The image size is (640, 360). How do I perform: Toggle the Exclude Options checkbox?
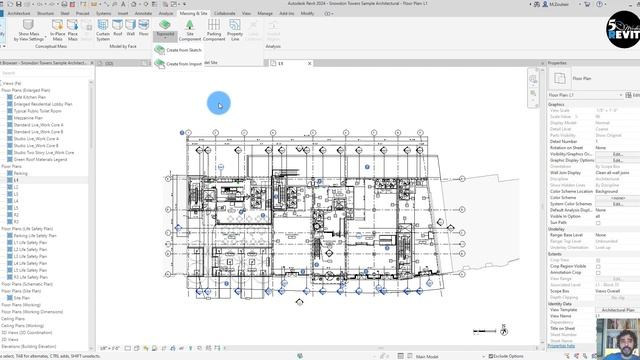click(x=491, y=356)
